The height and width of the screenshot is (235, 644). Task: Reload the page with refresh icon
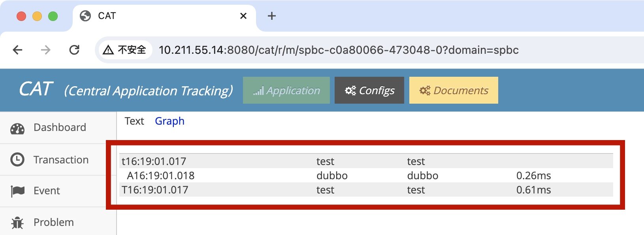click(74, 50)
